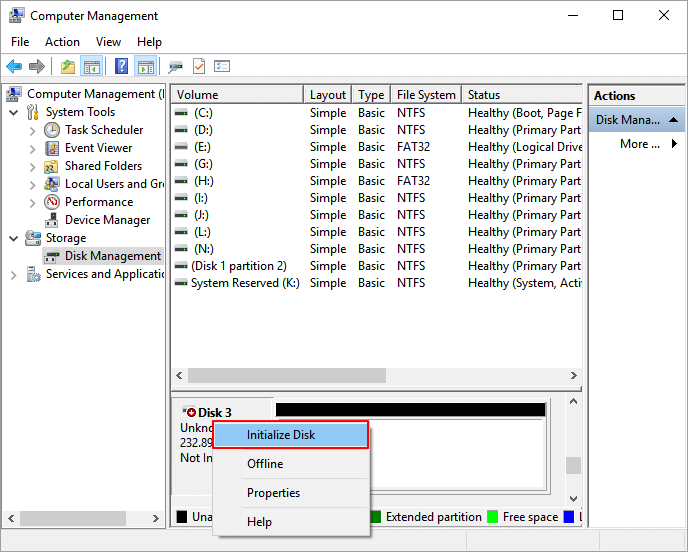Click the Show/Hide Console Tree icon
Viewport: 688px width, 552px height.
[91, 67]
